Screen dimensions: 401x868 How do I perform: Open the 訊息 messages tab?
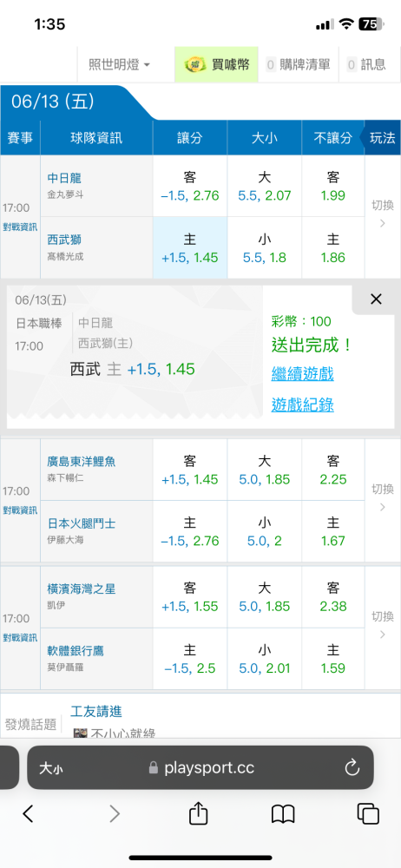(366, 65)
